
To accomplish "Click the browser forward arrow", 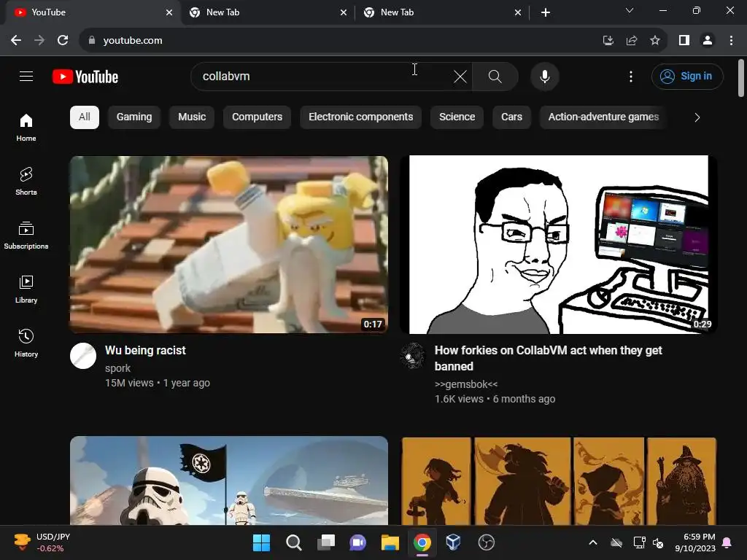I will pos(39,41).
